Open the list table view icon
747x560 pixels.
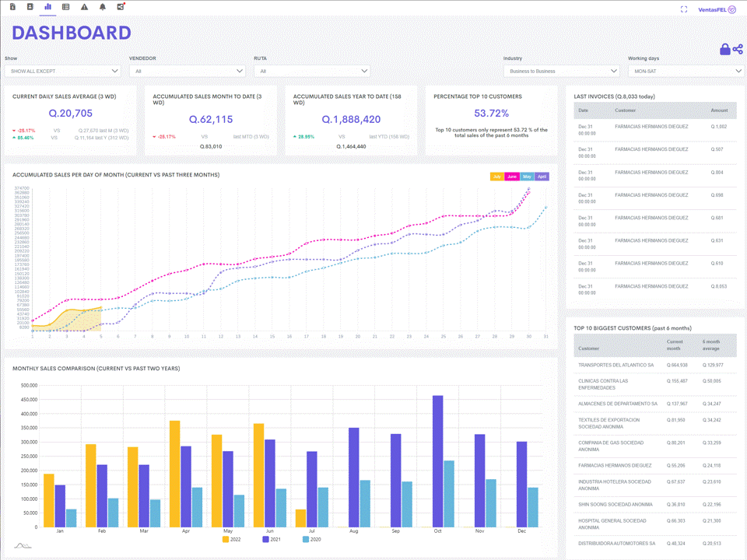(65, 7)
